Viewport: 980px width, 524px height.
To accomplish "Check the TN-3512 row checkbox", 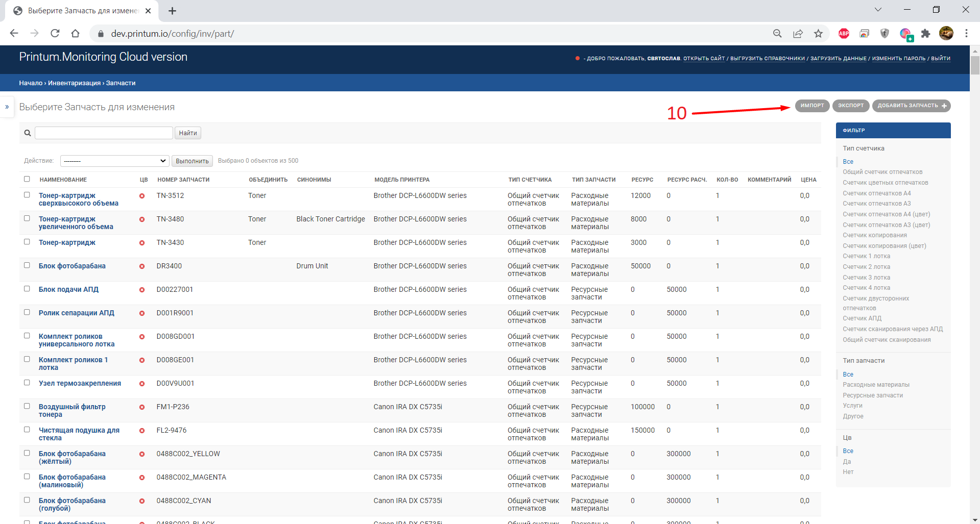I will click(x=27, y=195).
